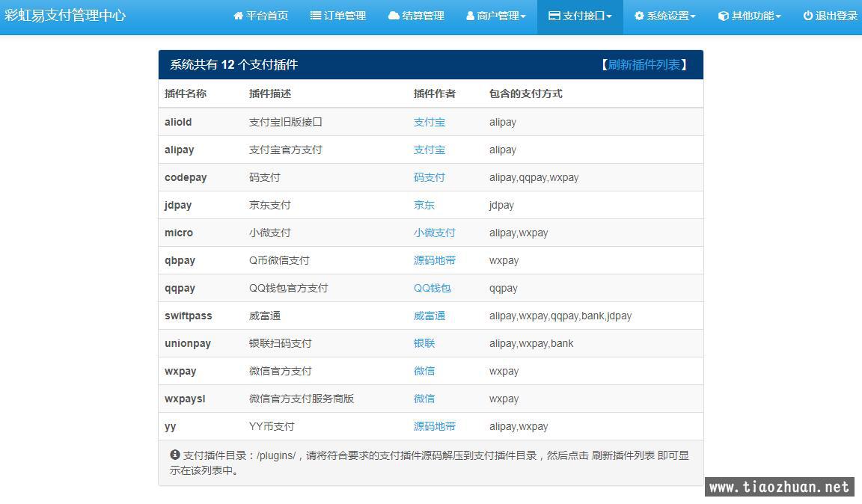Click the 支付宝官方支付 description
862x504 pixels.
pyautogui.click(x=285, y=150)
